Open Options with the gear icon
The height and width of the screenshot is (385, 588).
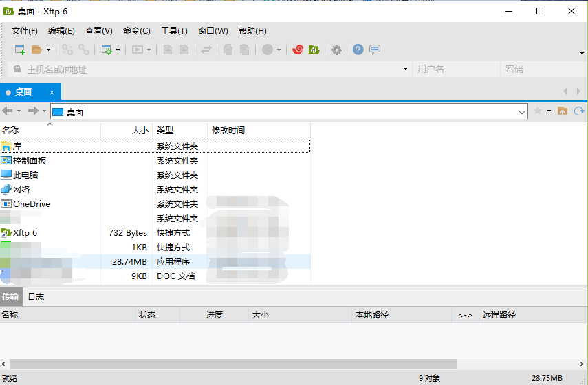pos(336,49)
